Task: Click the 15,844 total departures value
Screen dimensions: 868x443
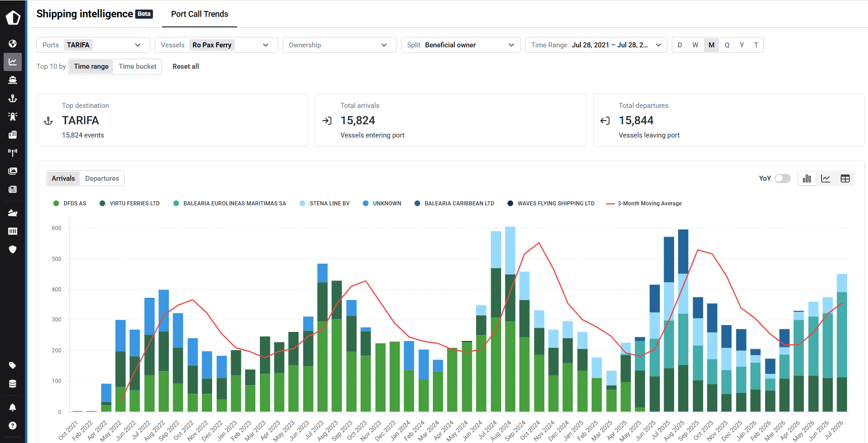Action: (x=636, y=121)
